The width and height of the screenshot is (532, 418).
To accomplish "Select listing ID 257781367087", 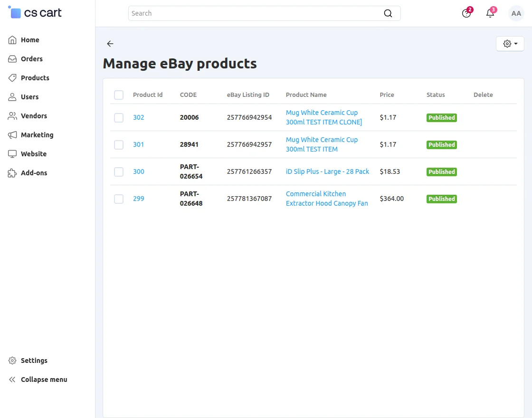I will (249, 199).
